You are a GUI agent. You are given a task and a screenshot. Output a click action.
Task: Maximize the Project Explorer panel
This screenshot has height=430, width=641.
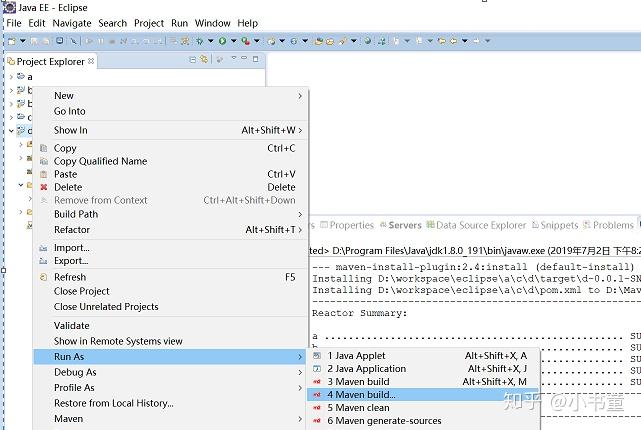click(256, 59)
